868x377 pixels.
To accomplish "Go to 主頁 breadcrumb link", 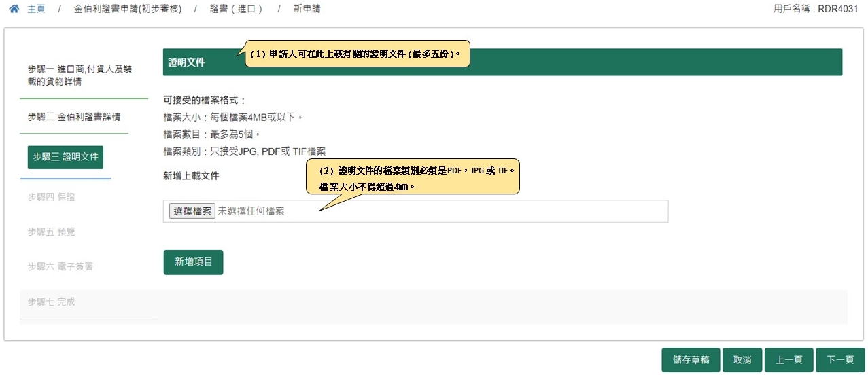I will (36, 10).
